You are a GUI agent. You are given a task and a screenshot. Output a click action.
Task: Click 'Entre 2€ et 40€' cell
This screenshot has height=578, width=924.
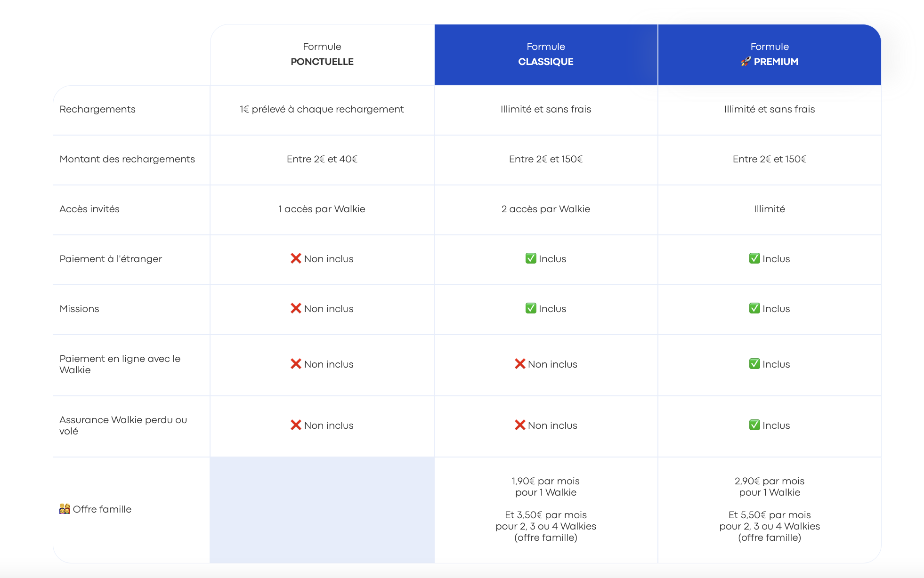[322, 159]
